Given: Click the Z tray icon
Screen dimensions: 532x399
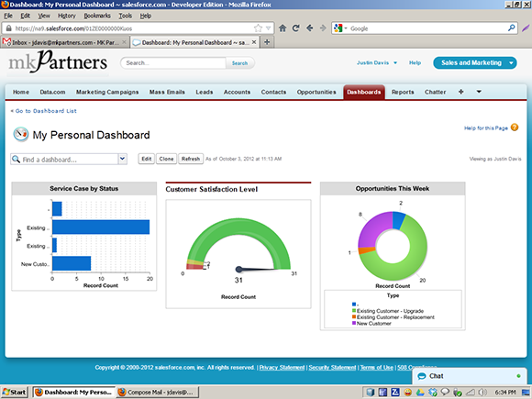Looking at the screenshot, I should 395,393.
